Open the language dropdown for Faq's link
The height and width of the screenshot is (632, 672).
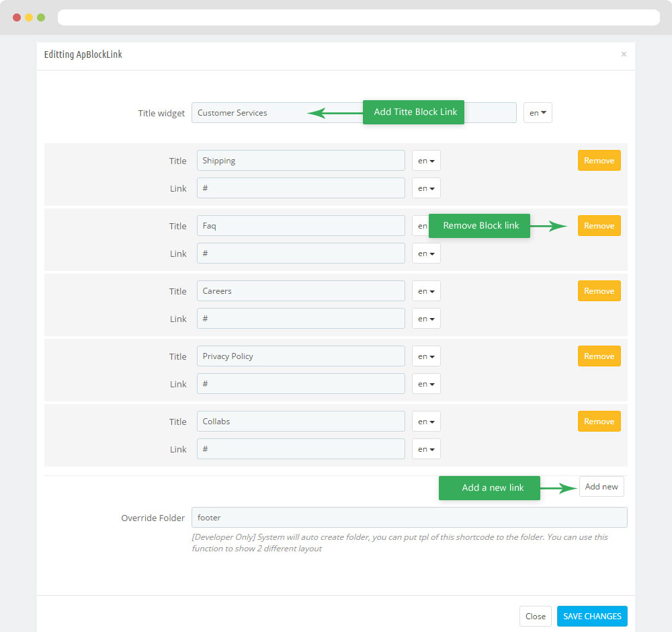tap(426, 253)
